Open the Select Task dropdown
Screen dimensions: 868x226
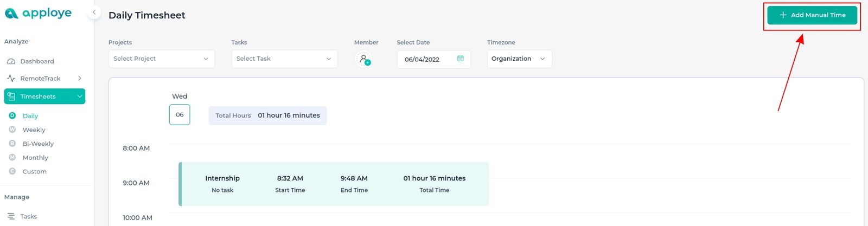click(284, 59)
